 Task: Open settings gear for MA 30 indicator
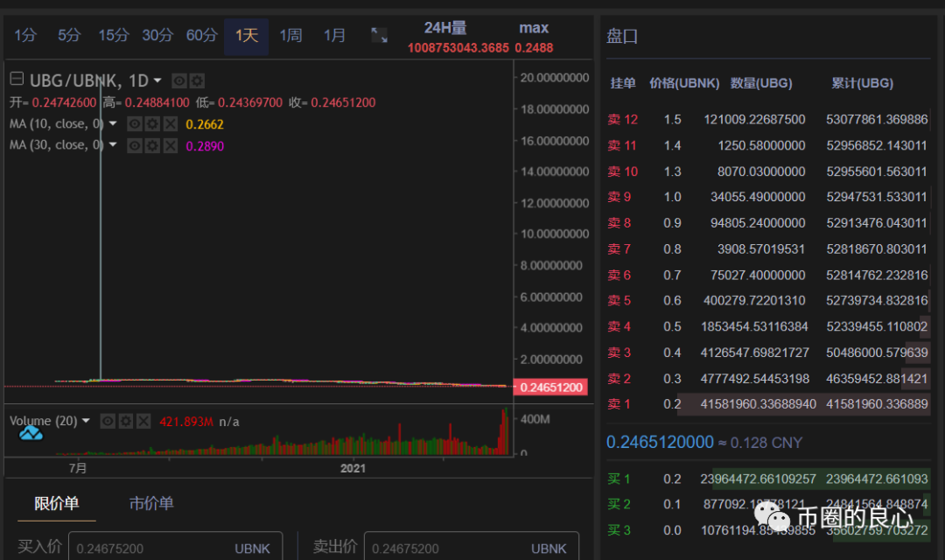tap(152, 145)
